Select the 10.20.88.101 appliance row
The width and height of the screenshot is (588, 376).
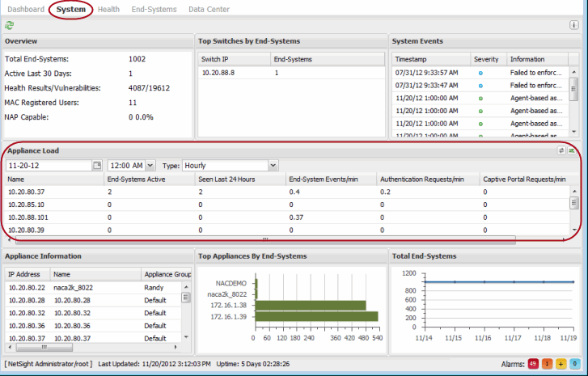[28, 217]
